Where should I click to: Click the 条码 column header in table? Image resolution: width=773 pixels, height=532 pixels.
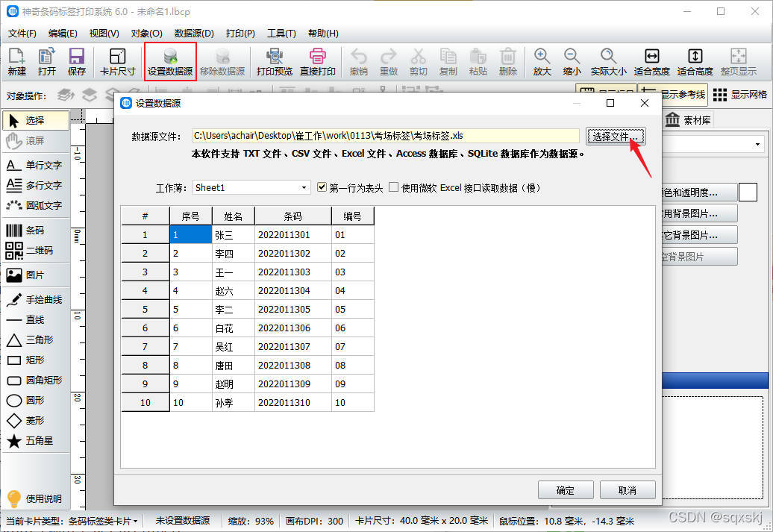pos(292,216)
